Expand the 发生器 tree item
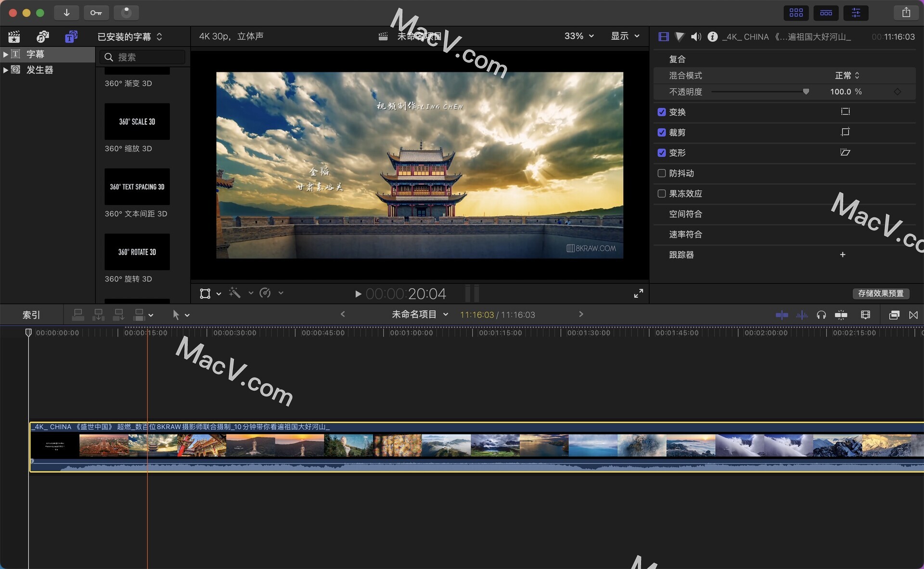This screenshot has width=924, height=569. 5,70
